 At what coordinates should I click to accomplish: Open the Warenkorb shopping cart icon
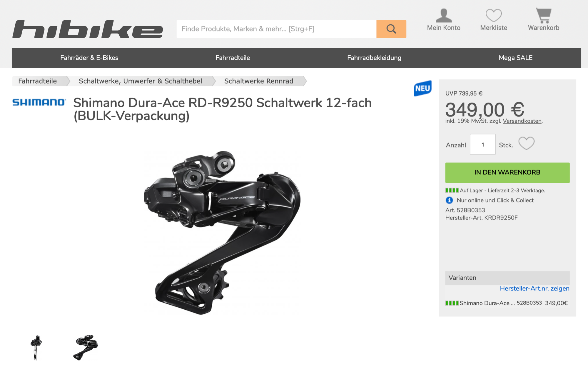point(544,16)
